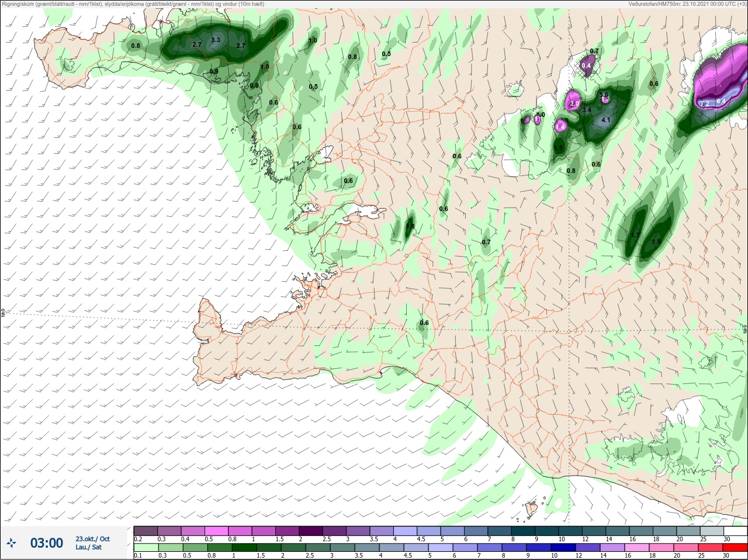Click the 'Lau./ Sat' weekday label
748x560 pixels.
pos(89,547)
